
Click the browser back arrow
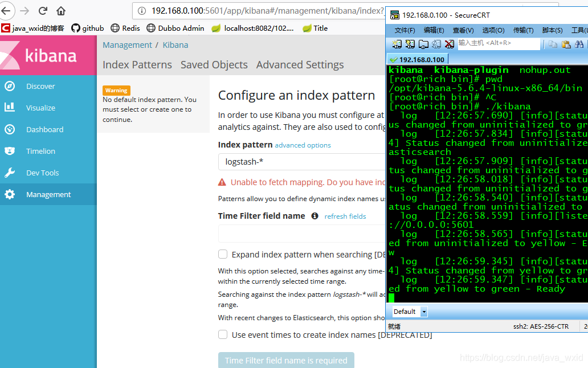(x=6, y=11)
